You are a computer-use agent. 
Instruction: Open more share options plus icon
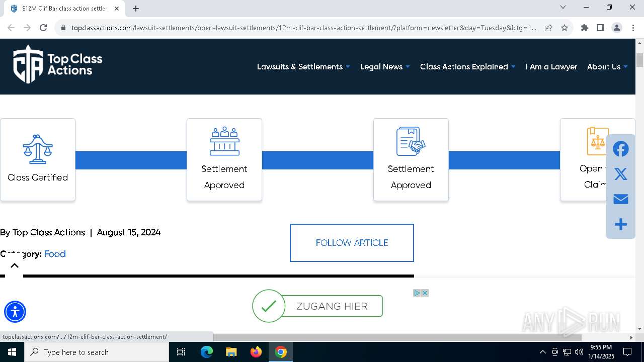[x=621, y=224]
